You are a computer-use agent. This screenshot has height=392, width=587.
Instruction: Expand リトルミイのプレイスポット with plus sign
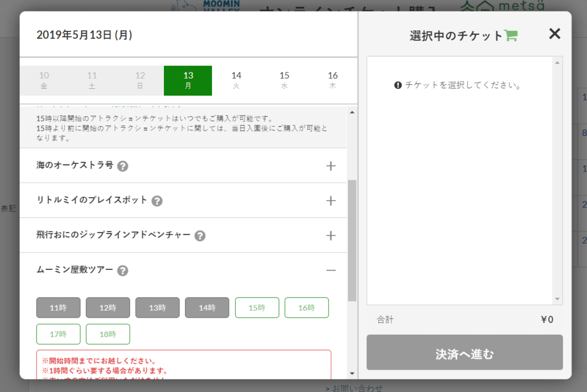click(331, 201)
